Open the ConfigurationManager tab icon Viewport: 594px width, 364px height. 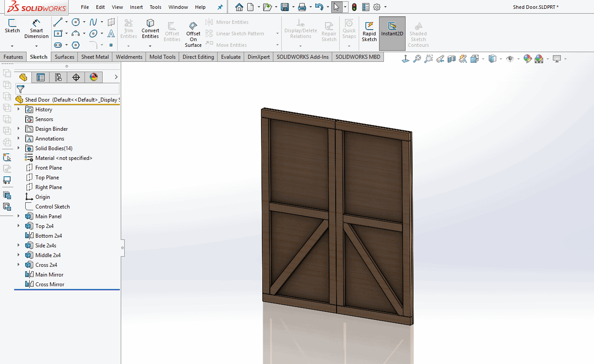[x=58, y=77]
